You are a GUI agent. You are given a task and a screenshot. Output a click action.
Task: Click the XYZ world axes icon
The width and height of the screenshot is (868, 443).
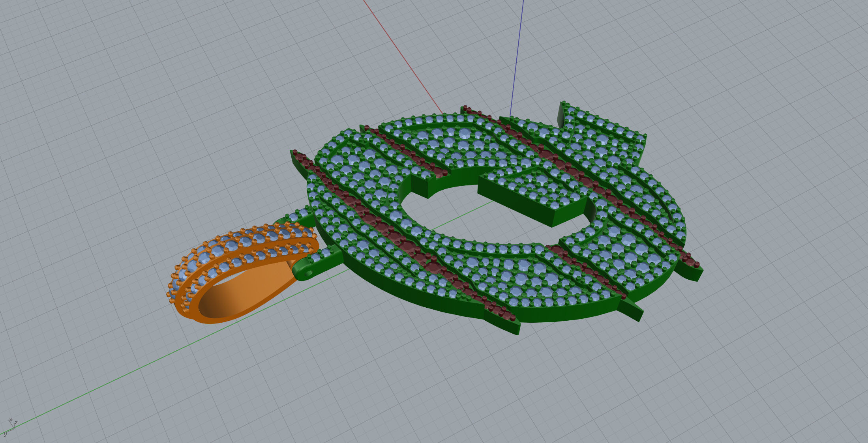pyautogui.click(x=10, y=428)
